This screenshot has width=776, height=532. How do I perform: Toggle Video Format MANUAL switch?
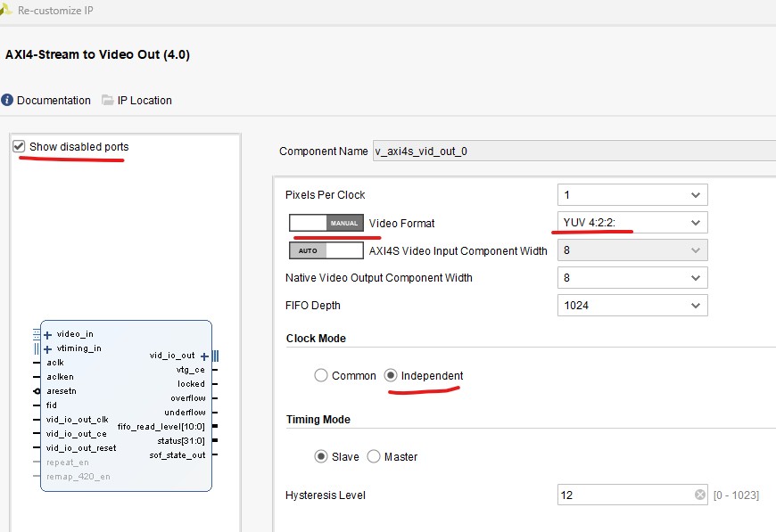click(x=326, y=223)
